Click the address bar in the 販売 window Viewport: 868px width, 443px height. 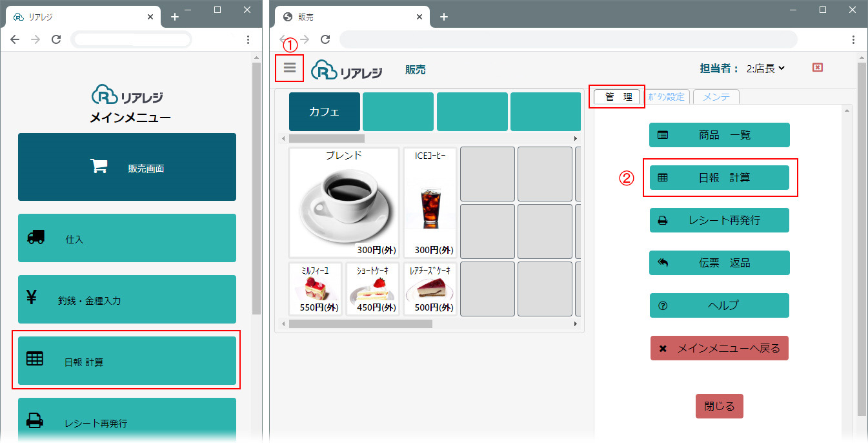(568, 39)
